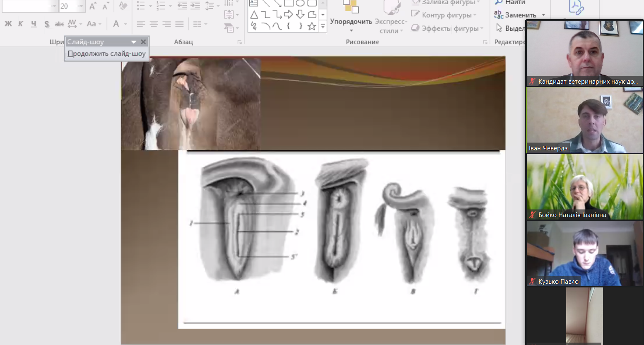Open Экспресс-стили gallery

(x=391, y=17)
